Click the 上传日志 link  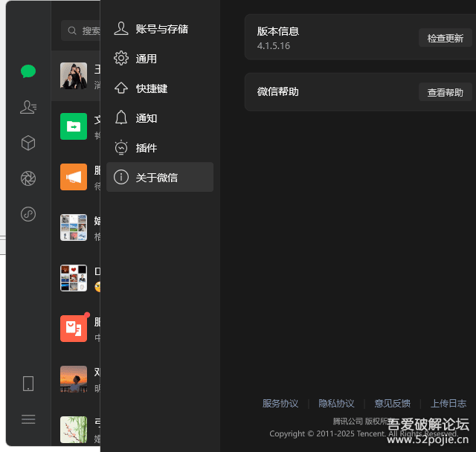(448, 404)
